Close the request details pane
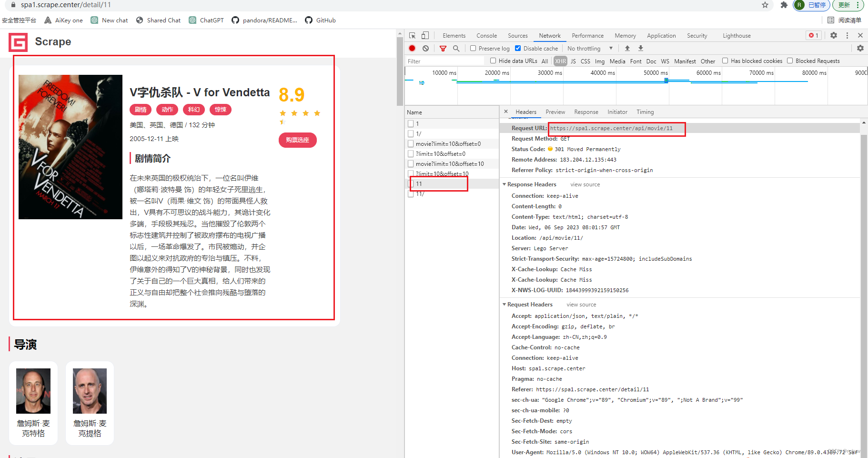The height and width of the screenshot is (458, 868). tap(506, 112)
